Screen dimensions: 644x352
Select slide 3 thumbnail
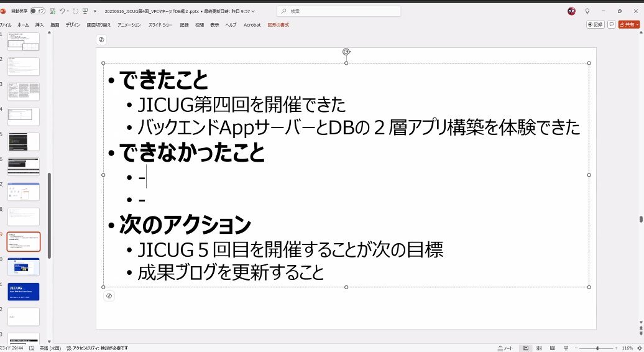tap(24, 91)
